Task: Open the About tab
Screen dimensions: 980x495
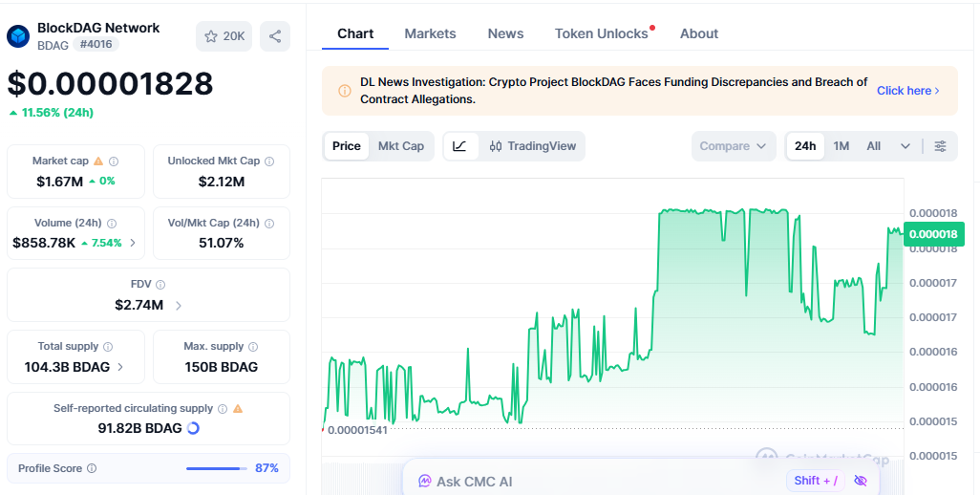Action: click(x=699, y=33)
